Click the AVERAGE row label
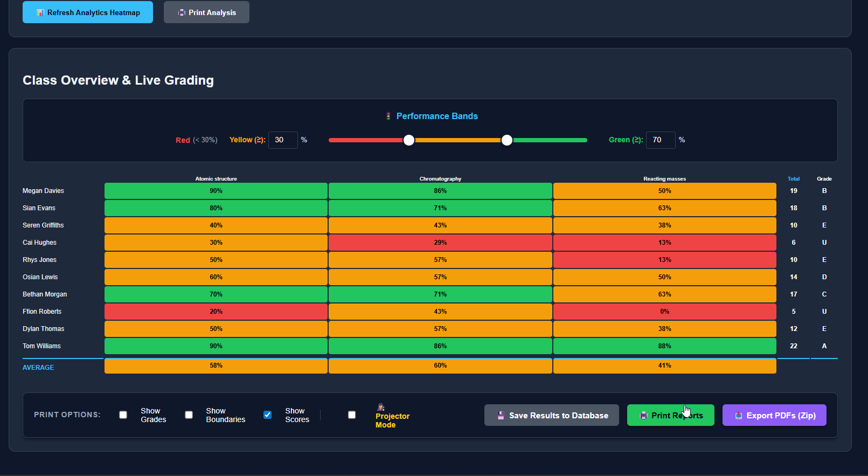The width and height of the screenshot is (868, 476). [38, 368]
